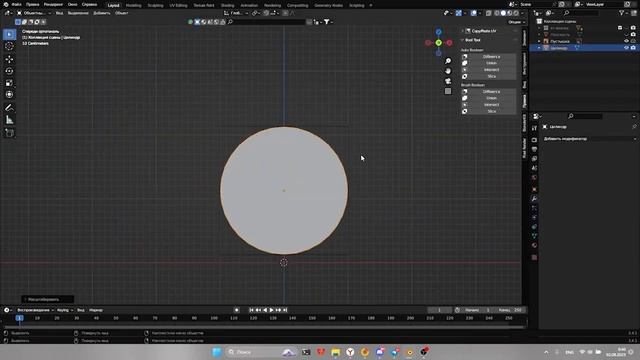640x360 pixels.
Task: Enable wireframe viewport shading mode
Action: click(496, 13)
